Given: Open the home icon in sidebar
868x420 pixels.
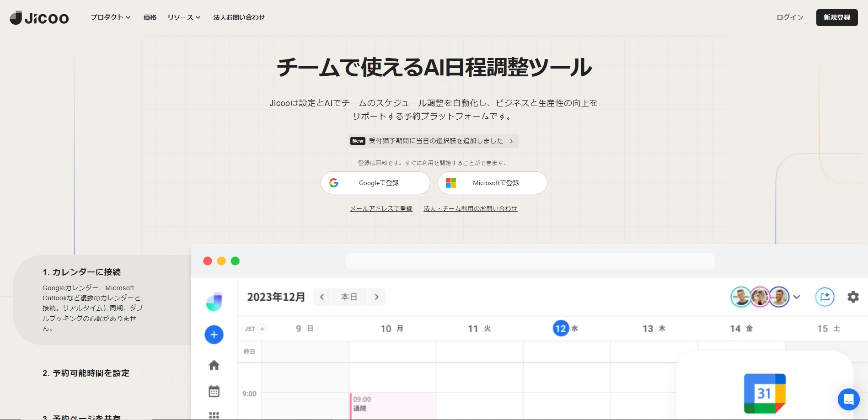Looking at the screenshot, I should point(214,365).
